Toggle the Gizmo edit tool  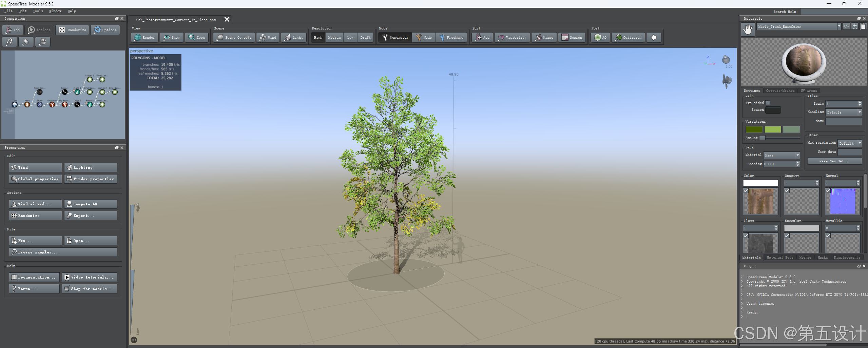click(x=544, y=37)
